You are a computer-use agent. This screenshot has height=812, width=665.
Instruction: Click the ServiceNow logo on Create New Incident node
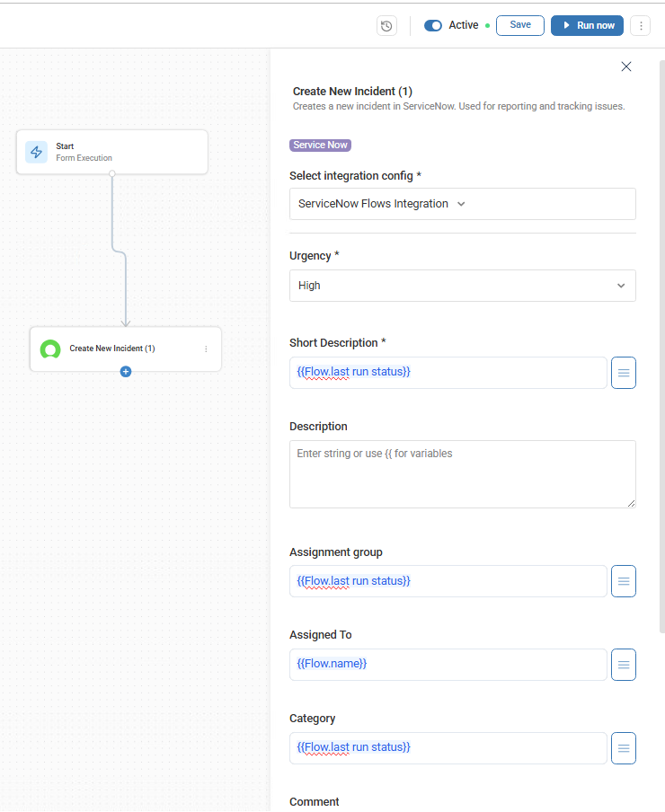[x=50, y=349]
